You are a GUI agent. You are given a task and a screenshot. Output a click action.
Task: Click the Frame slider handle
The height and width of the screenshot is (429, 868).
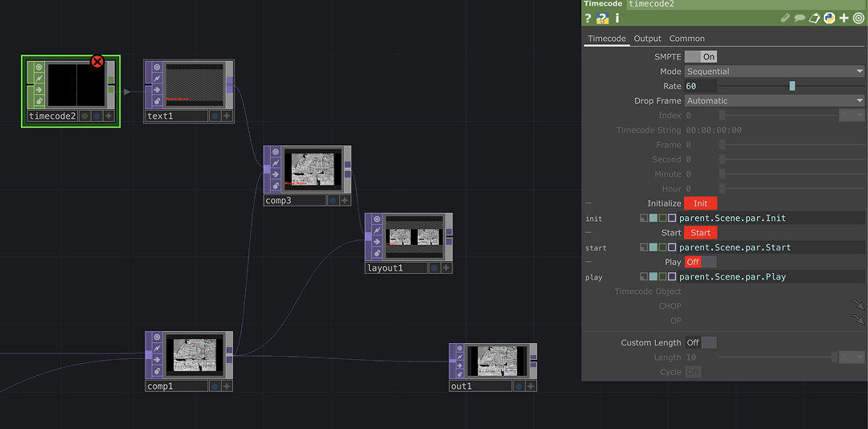tap(722, 145)
